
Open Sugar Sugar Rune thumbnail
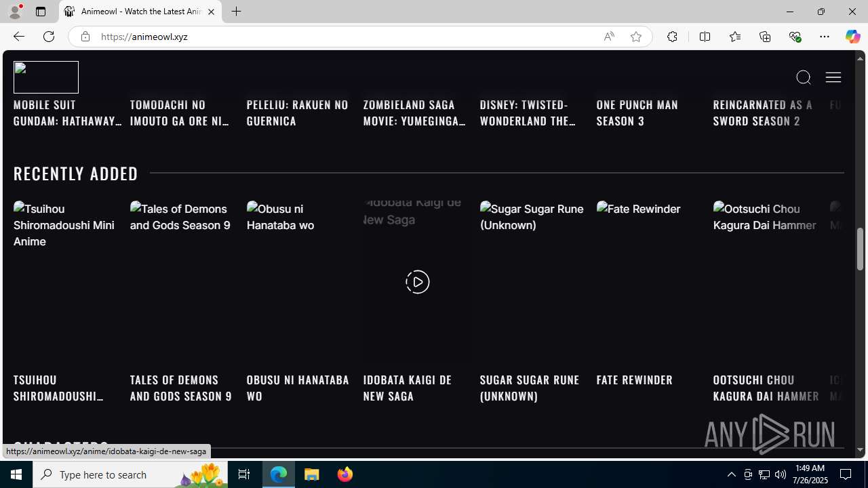534,282
